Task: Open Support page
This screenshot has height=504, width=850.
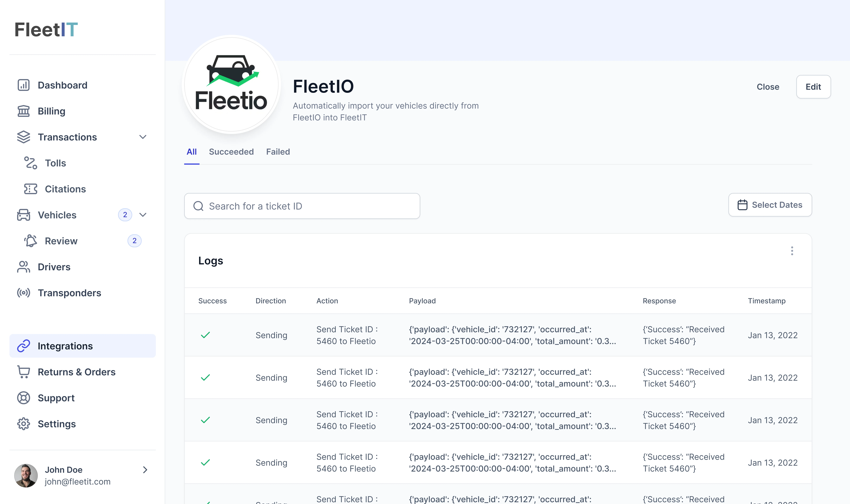Action: (82, 398)
